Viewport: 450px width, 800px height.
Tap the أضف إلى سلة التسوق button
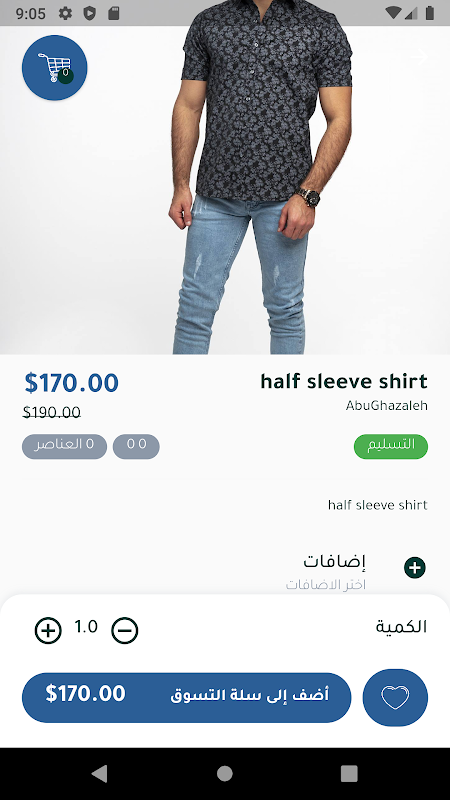point(187,697)
